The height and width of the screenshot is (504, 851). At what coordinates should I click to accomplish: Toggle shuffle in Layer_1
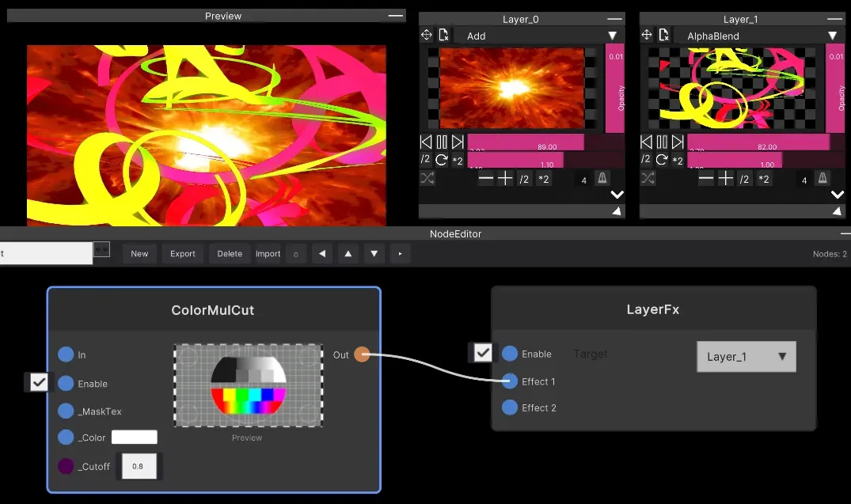pos(648,179)
